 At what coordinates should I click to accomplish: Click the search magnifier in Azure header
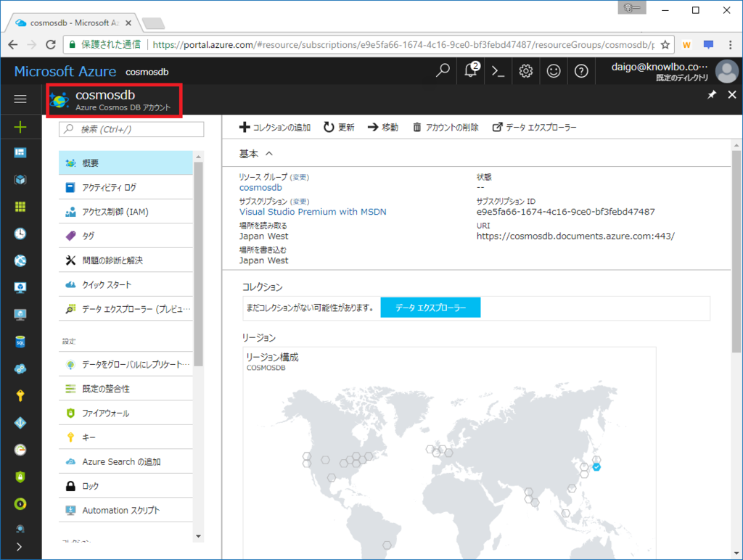coord(443,71)
